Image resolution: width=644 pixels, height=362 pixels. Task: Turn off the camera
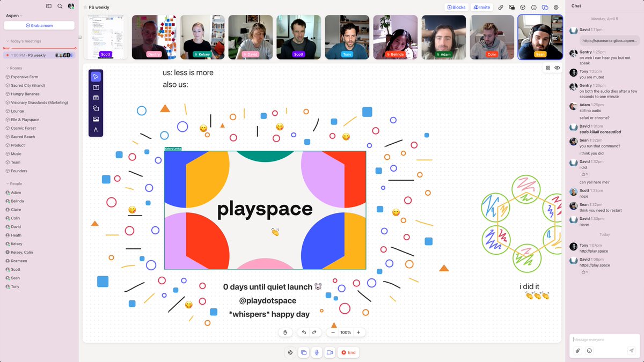coord(330,352)
